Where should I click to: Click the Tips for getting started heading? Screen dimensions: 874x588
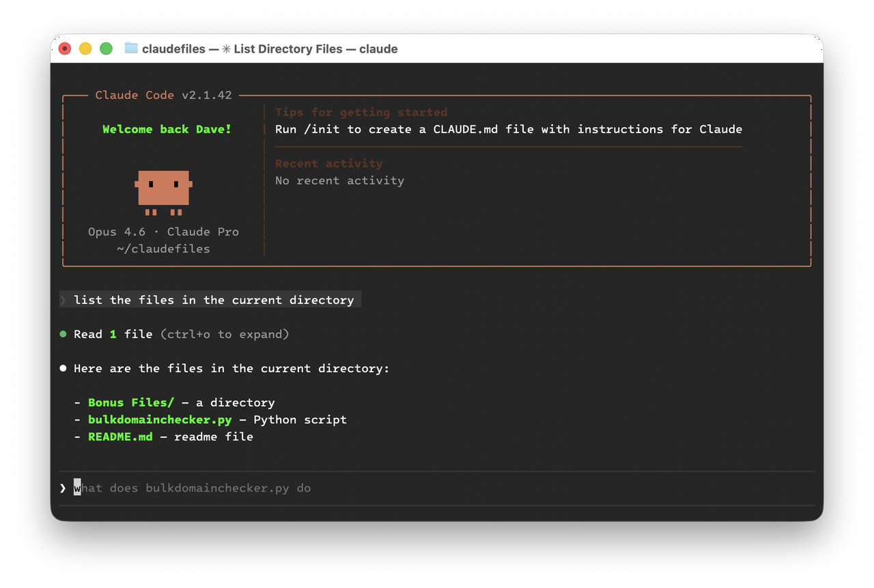[x=361, y=112]
